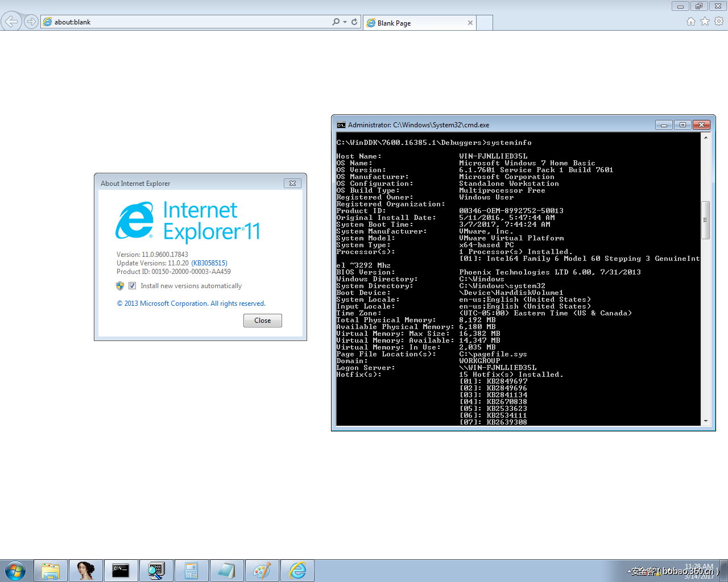
Task: Toggle Install new versions automatically checkbox
Action: click(x=132, y=286)
